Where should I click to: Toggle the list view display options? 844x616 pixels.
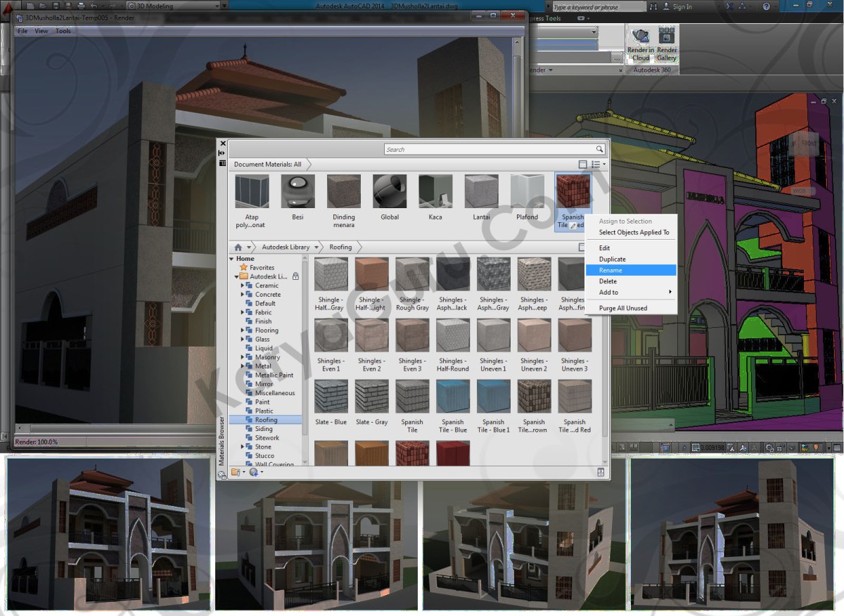click(x=597, y=164)
